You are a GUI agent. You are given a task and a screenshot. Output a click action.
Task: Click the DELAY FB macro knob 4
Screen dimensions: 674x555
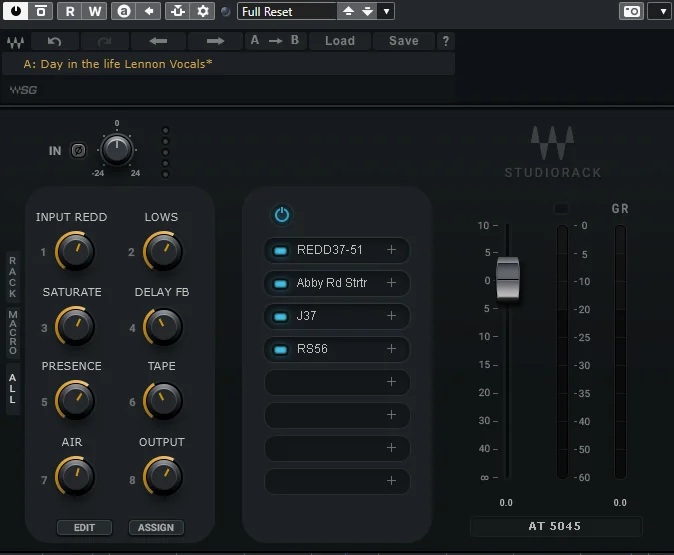point(163,326)
